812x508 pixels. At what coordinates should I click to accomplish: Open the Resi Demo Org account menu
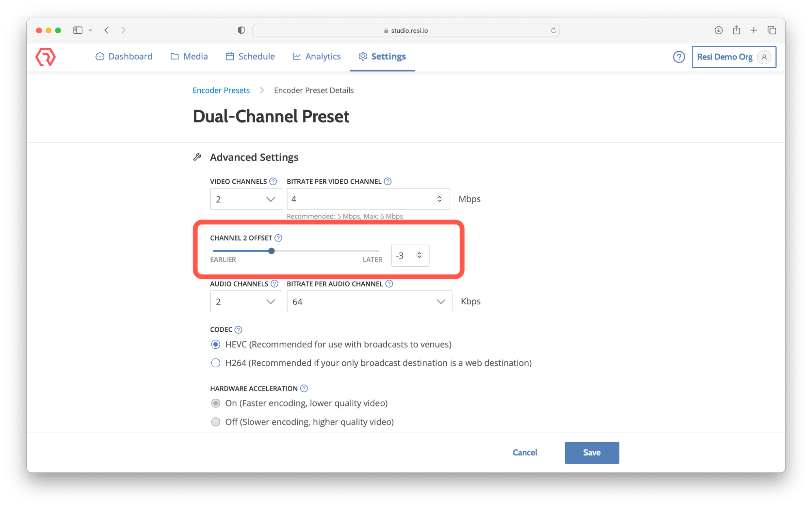pyautogui.click(x=734, y=57)
